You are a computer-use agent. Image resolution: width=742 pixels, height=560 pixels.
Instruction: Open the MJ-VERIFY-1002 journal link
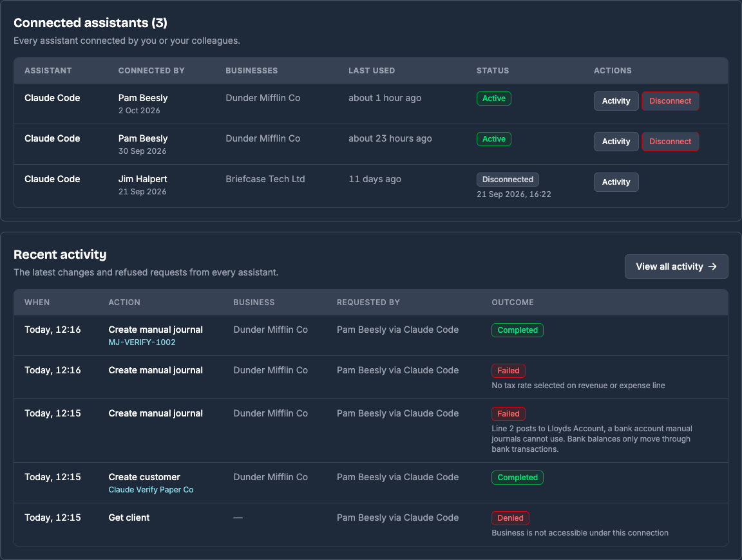click(142, 342)
